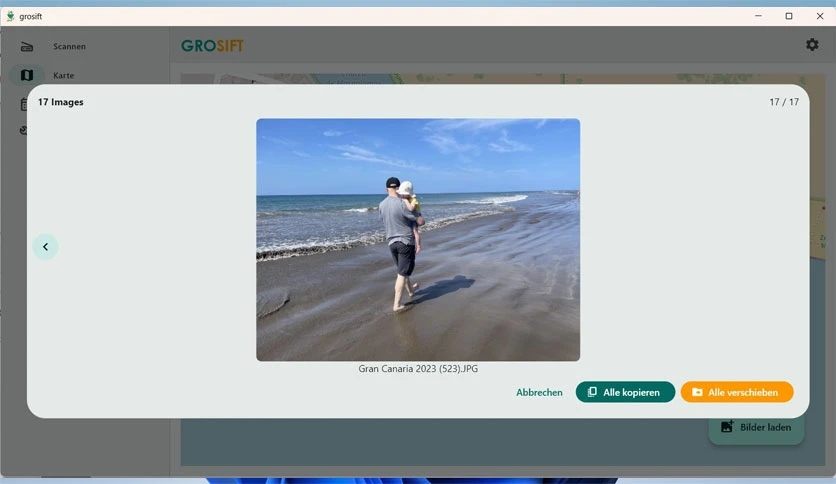Go to the previous image with the left chevron
The height and width of the screenshot is (484, 836).
tap(45, 247)
